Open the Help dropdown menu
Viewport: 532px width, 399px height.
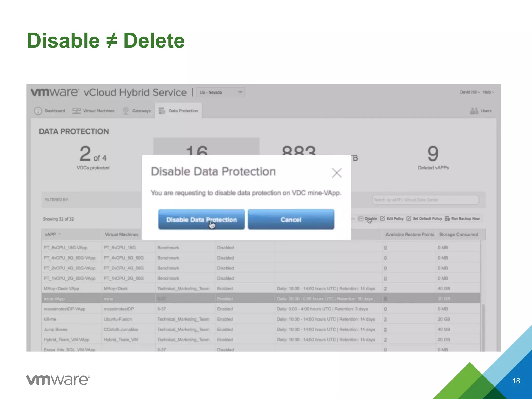coord(488,92)
